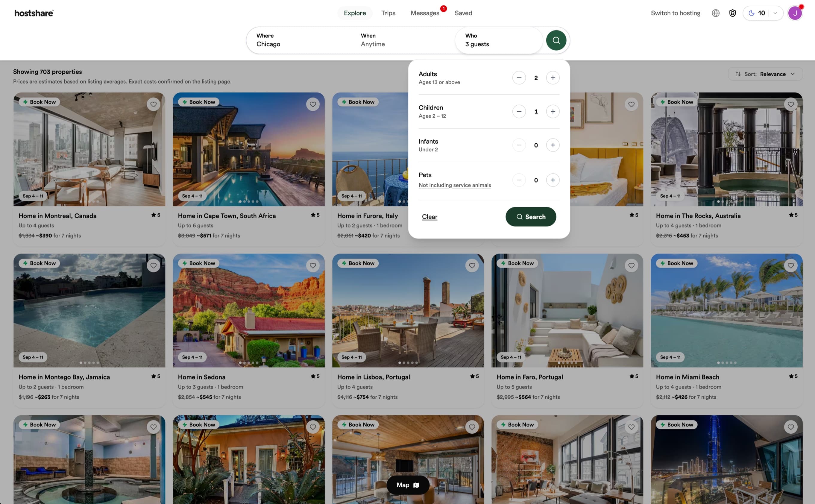Click the Who guests field
The width and height of the screenshot is (815, 504).
[x=499, y=40]
